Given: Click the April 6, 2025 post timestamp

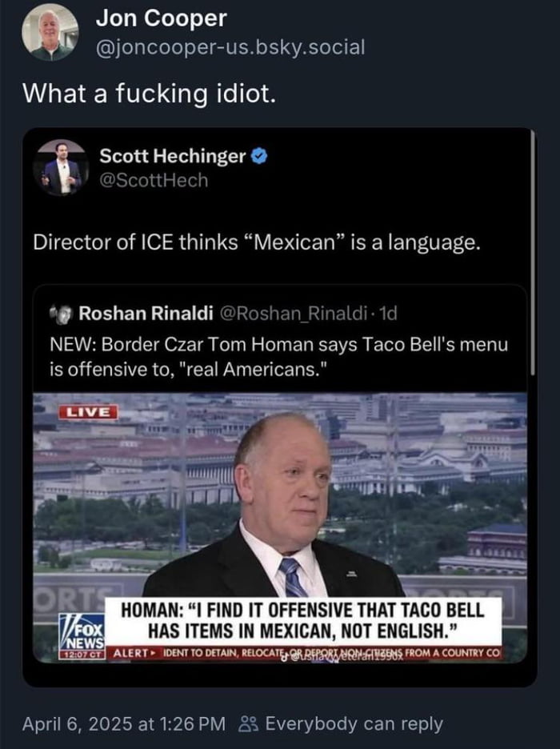Looking at the screenshot, I should click(124, 724).
